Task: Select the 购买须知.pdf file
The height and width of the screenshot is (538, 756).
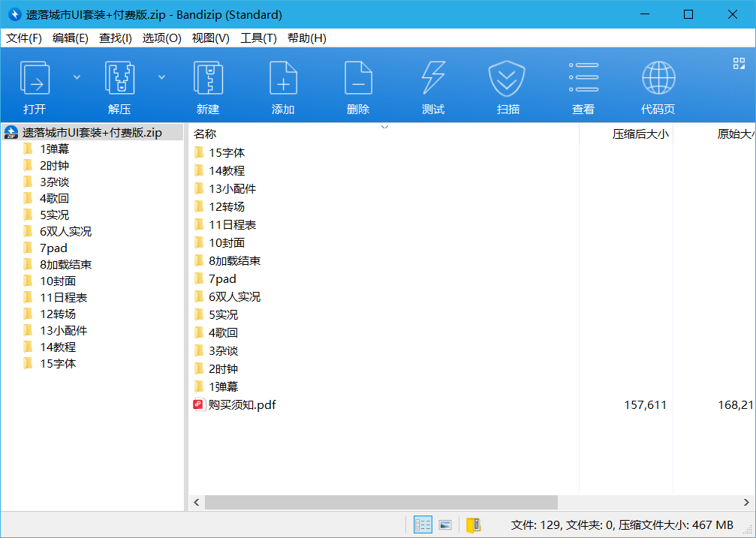Action: tap(242, 404)
